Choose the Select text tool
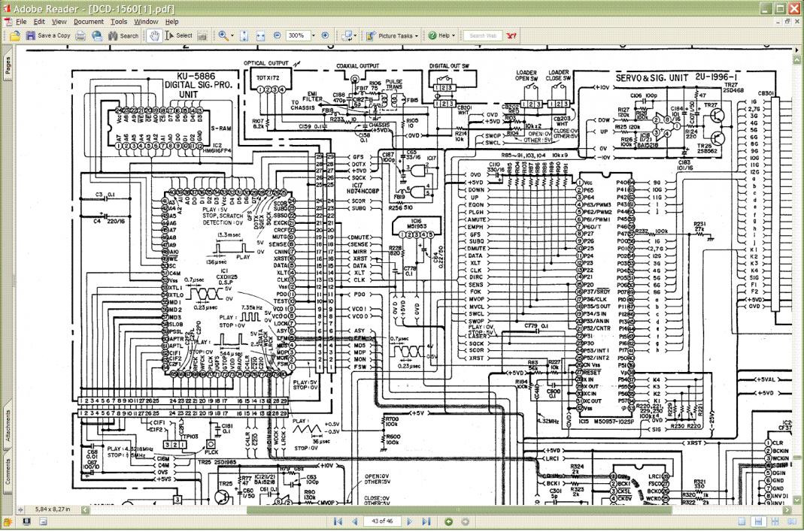804x532 pixels. 179,36
